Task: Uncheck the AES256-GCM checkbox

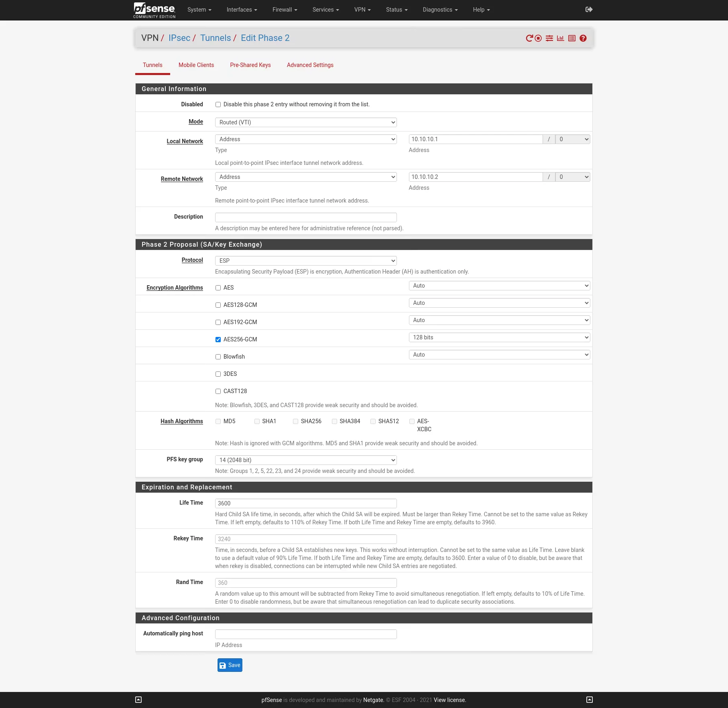Action: pyautogui.click(x=218, y=340)
